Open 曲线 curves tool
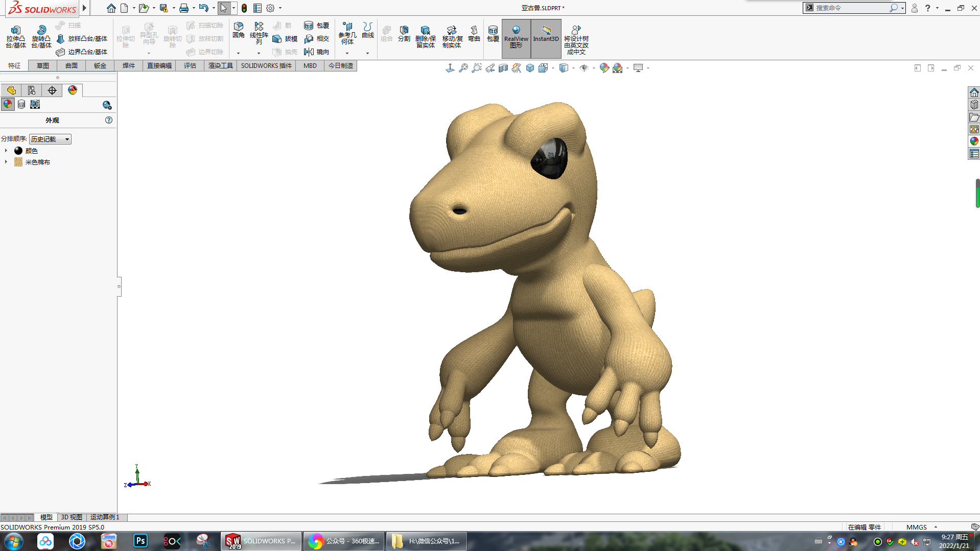 (x=368, y=30)
